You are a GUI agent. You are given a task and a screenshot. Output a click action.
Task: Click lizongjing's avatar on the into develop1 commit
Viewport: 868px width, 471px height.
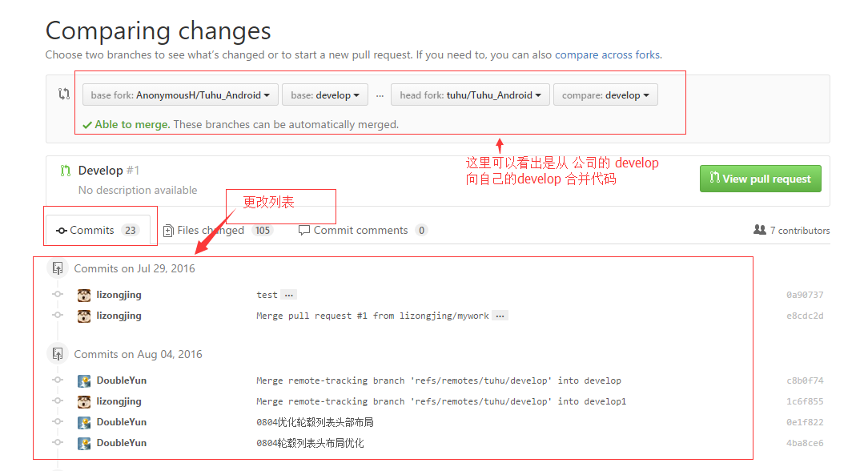point(84,402)
